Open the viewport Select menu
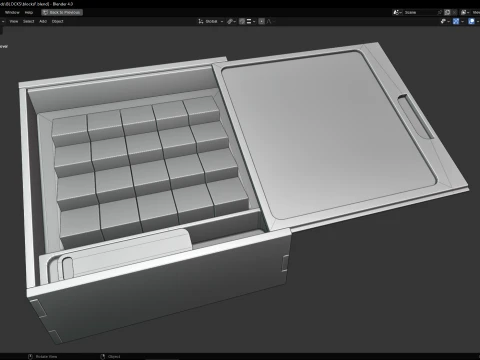This screenshot has width=480, height=360. 29,21
